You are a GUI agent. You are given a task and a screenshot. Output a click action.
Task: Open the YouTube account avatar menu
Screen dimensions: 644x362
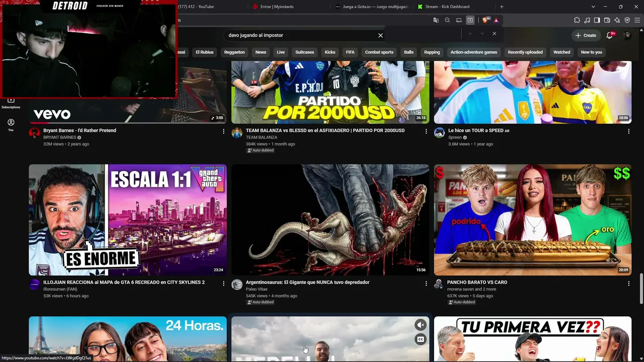[x=627, y=35]
